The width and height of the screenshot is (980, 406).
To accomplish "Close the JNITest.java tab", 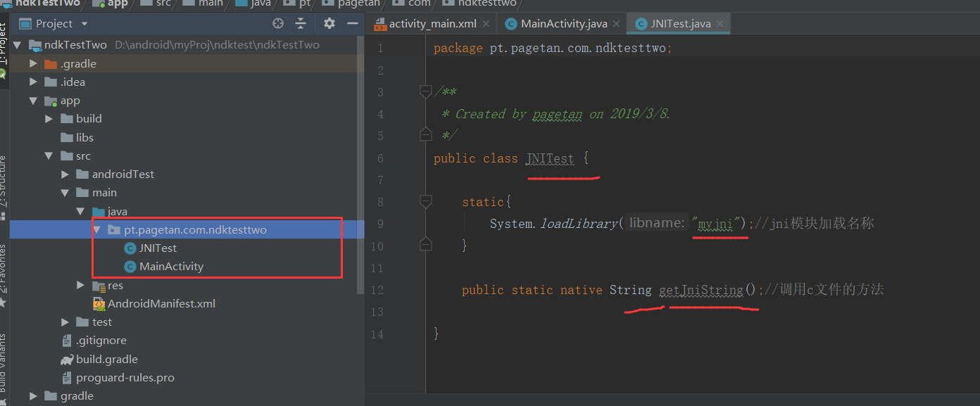I will click(720, 24).
